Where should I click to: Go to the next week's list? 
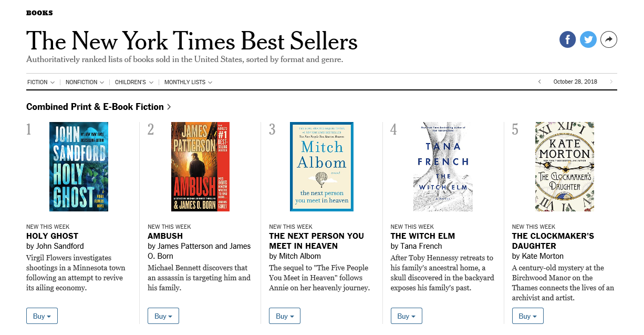point(611,82)
